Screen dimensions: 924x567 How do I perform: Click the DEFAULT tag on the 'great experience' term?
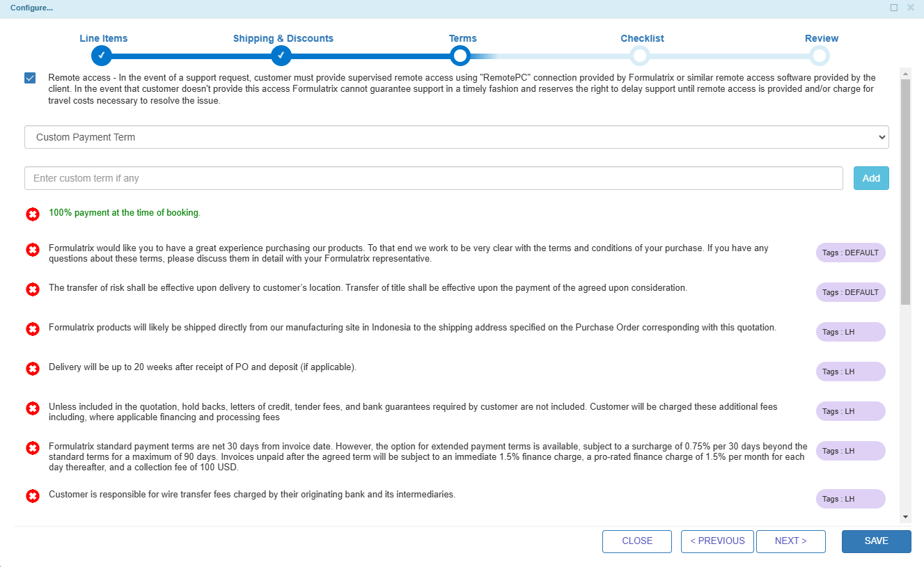tap(850, 253)
